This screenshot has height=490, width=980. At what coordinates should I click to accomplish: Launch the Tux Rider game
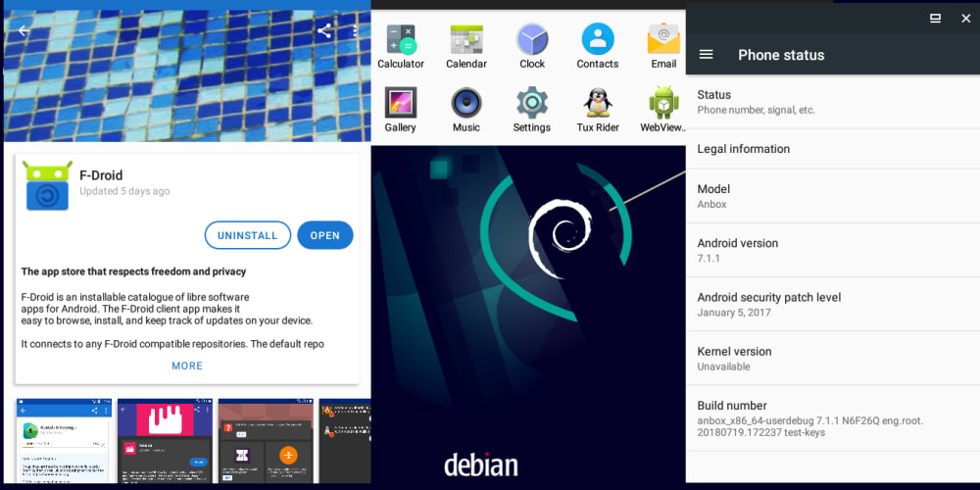tap(598, 110)
